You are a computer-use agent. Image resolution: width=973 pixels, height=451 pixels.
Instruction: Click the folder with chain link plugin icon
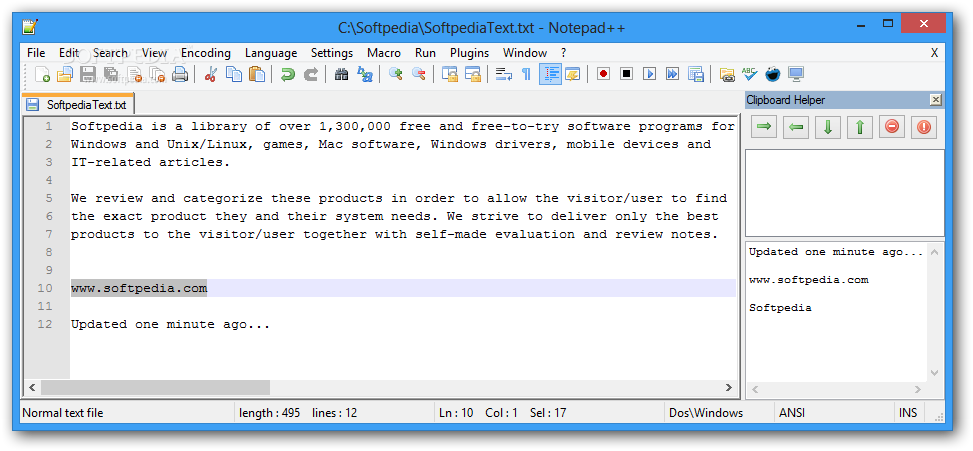tap(727, 74)
